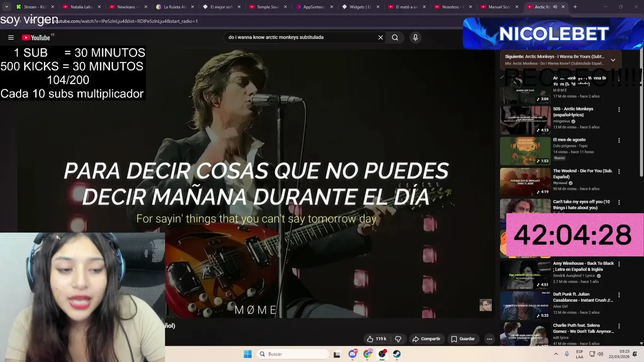This screenshot has height=362, width=644.
Task: Switch to the Temple Sour tab
Action: point(267,7)
